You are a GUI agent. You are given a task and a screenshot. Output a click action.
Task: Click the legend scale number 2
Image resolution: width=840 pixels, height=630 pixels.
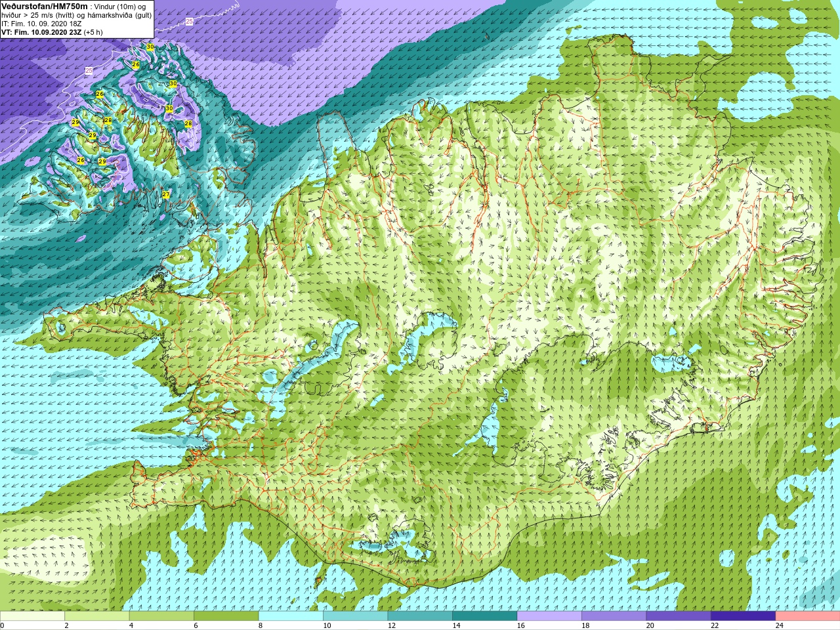67,625
